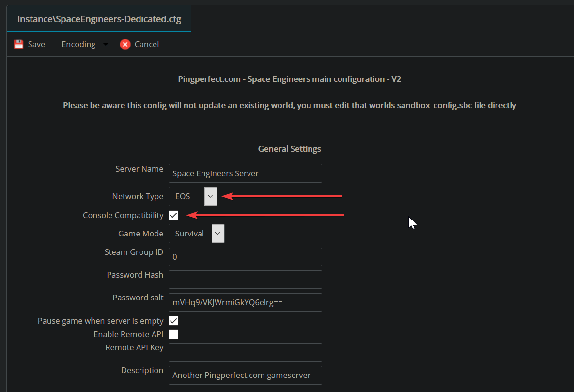Click the EOS value in Network Type
574x392 pixels.
tap(183, 196)
